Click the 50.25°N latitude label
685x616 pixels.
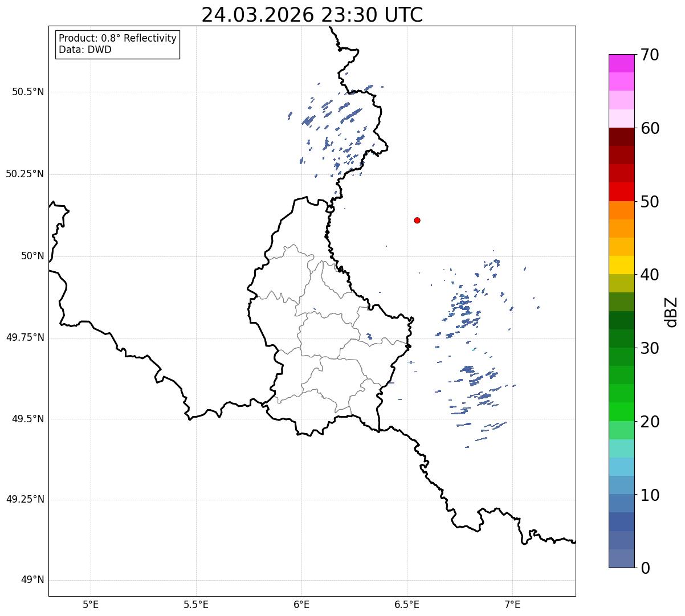(25, 174)
